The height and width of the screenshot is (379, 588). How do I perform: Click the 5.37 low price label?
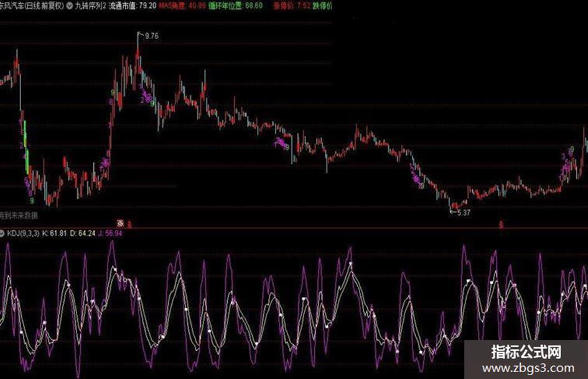464,212
